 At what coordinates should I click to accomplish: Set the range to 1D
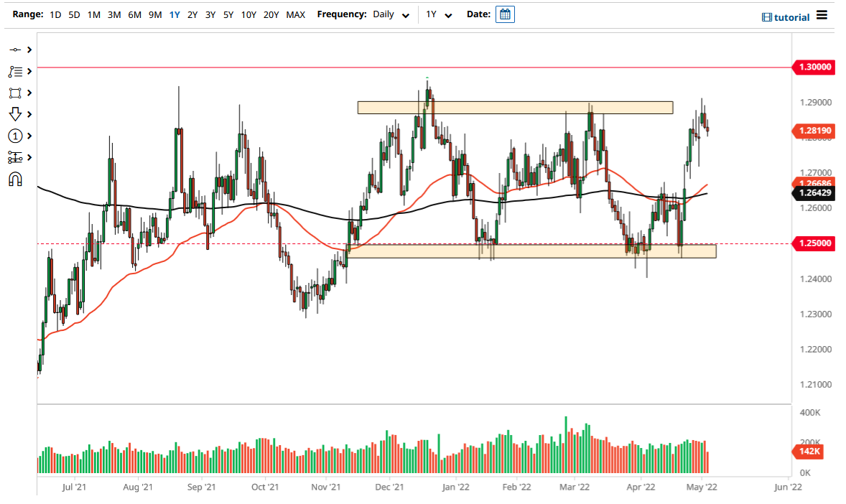pos(55,14)
